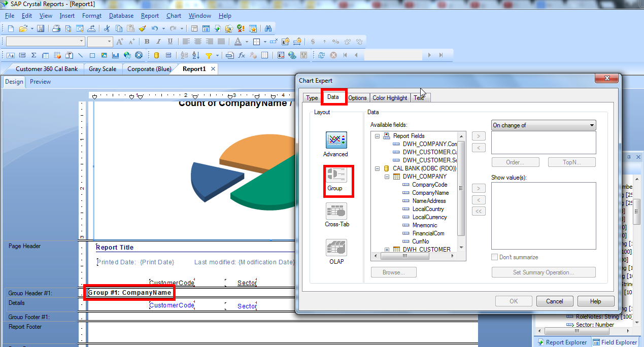Click the Insert Summary sigma icon

click(34, 55)
